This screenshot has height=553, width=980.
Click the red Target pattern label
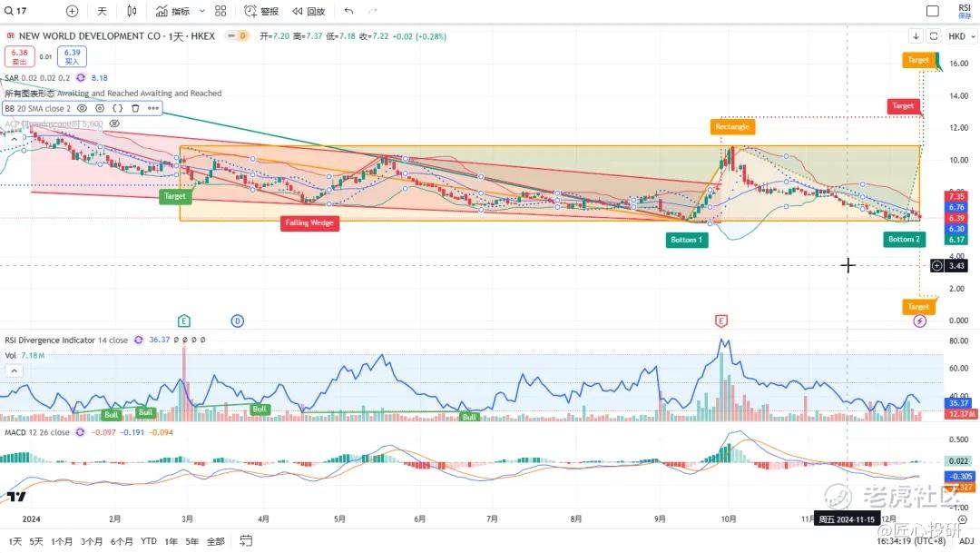903,105
